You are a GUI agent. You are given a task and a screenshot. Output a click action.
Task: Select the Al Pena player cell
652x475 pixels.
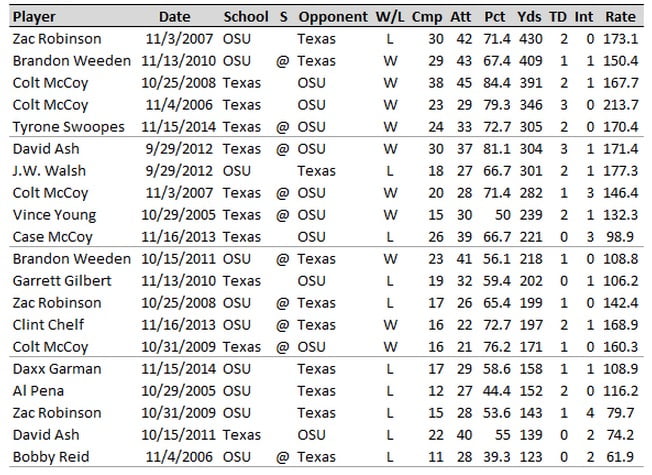click(x=38, y=391)
